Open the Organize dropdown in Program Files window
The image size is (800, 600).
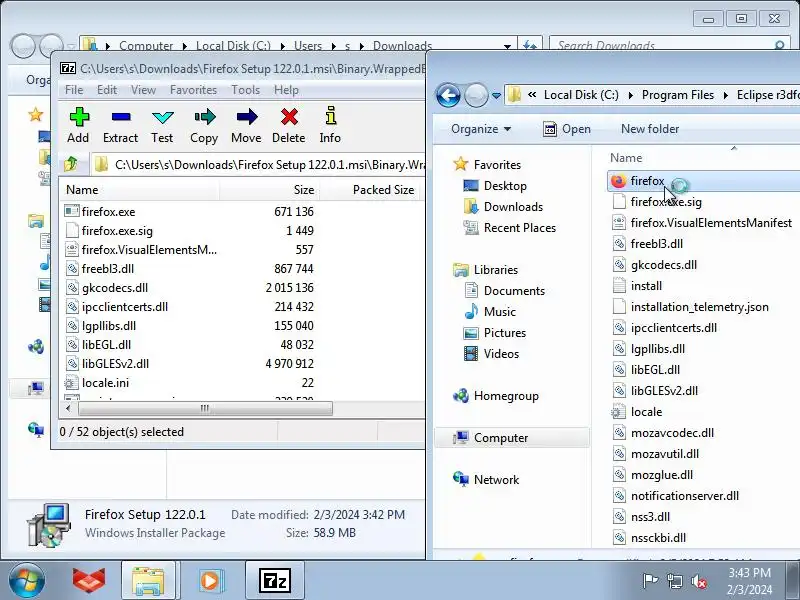(x=481, y=129)
